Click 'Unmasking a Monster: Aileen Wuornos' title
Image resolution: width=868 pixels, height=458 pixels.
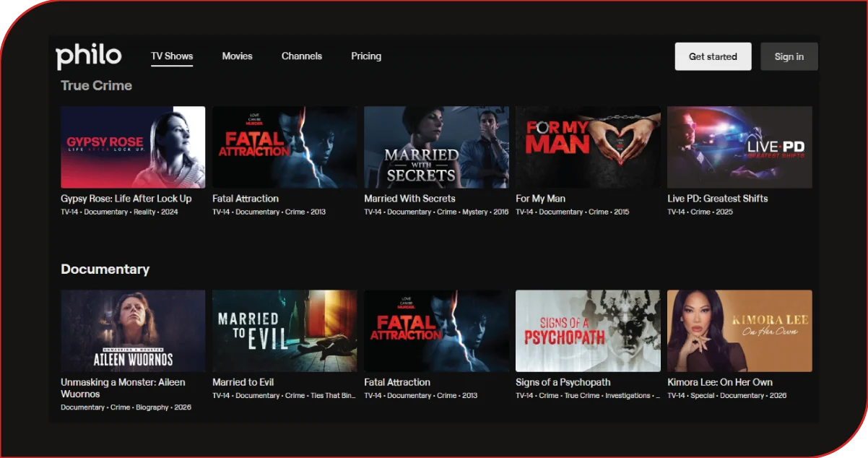123,388
